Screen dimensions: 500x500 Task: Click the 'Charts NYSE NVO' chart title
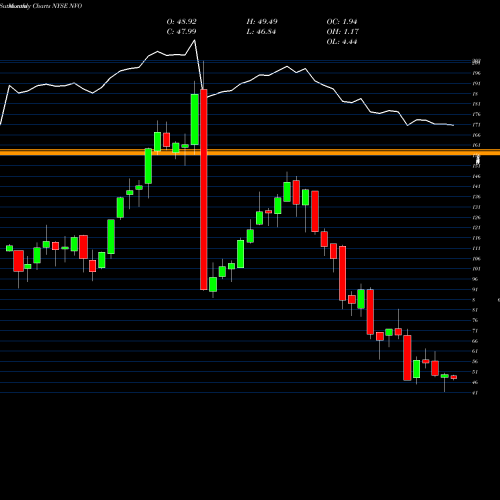coord(57,6)
